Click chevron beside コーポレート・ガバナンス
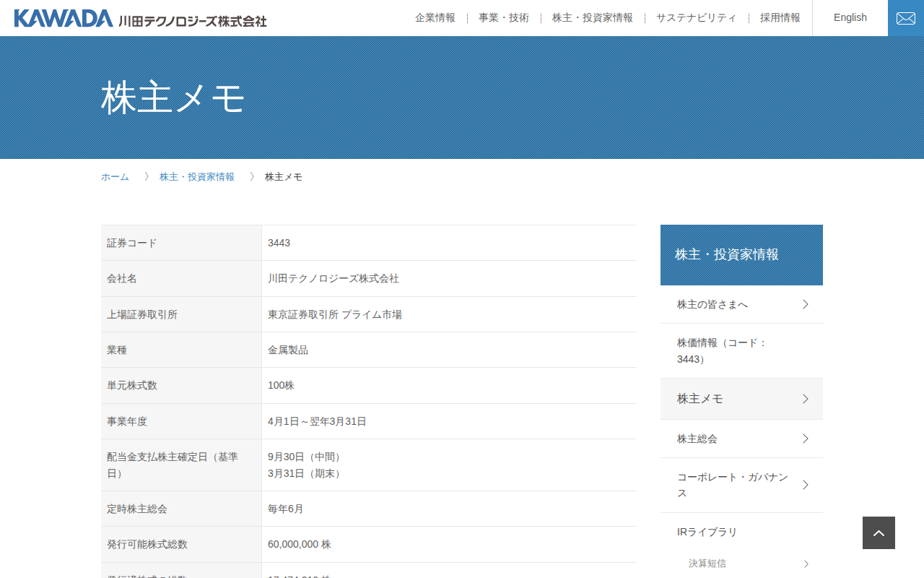Viewport: 924px width, 578px height. click(806, 485)
